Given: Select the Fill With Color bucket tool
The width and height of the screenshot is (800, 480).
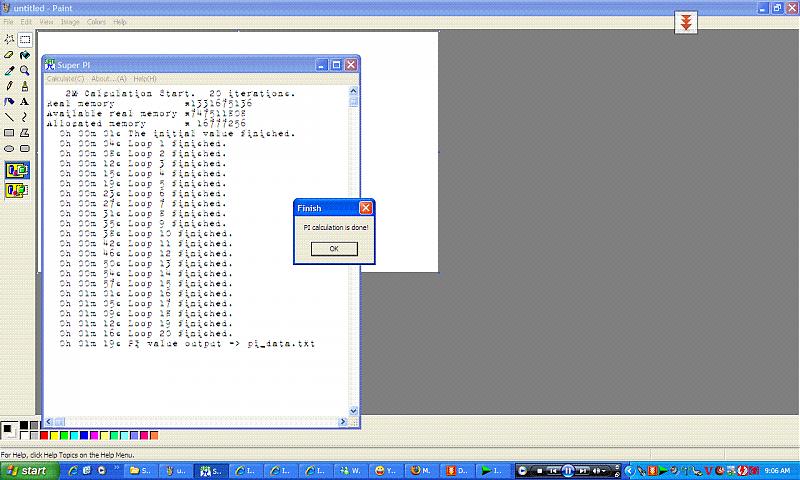Looking at the screenshot, I should coord(25,55).
